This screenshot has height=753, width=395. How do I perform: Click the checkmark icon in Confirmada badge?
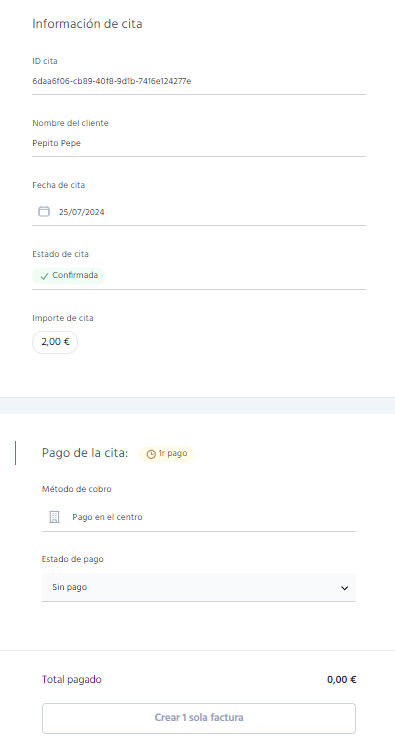click(x=45, y=277)
